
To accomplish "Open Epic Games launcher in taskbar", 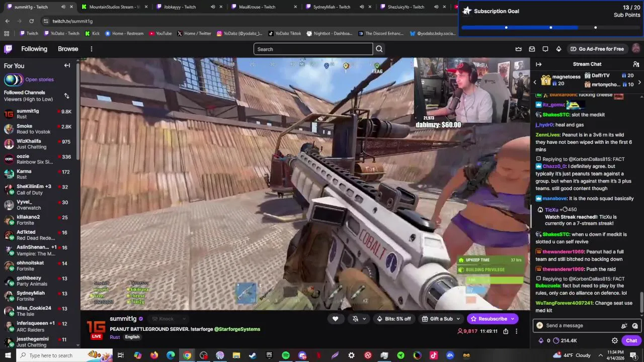I will (269, 355).
